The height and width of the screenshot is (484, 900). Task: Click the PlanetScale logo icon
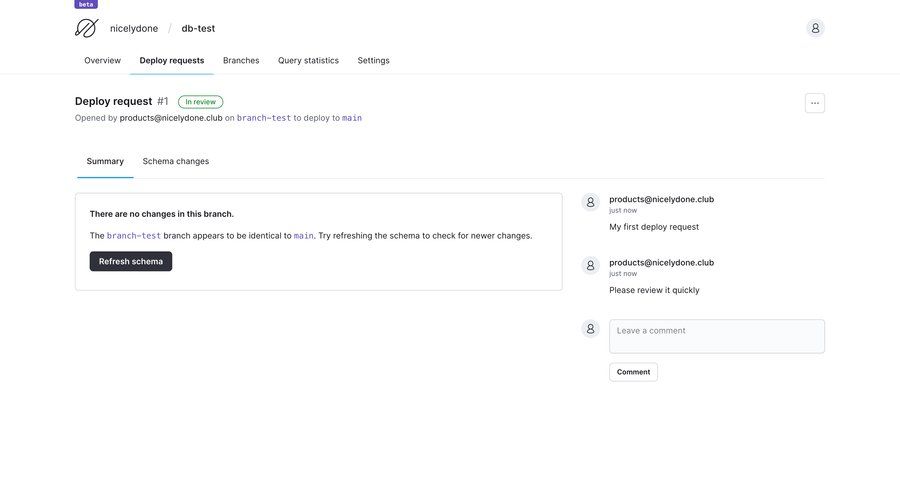click(86, 28)
